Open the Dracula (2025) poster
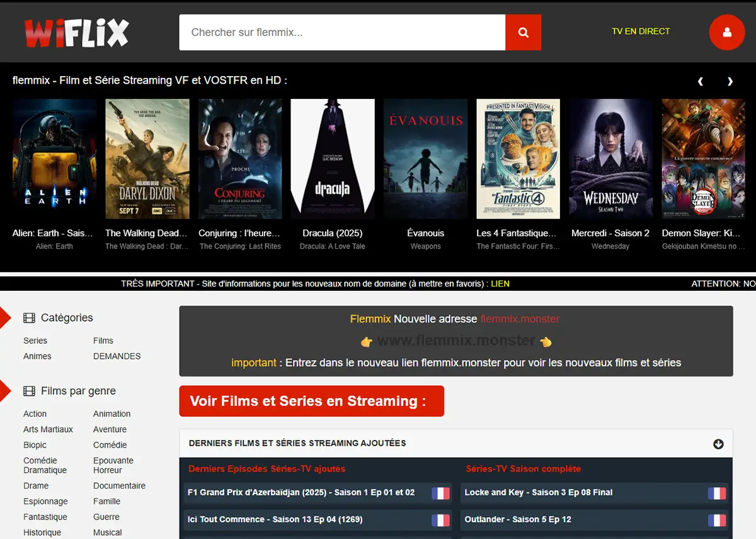756x539 pixels. [x=333, y=159]
